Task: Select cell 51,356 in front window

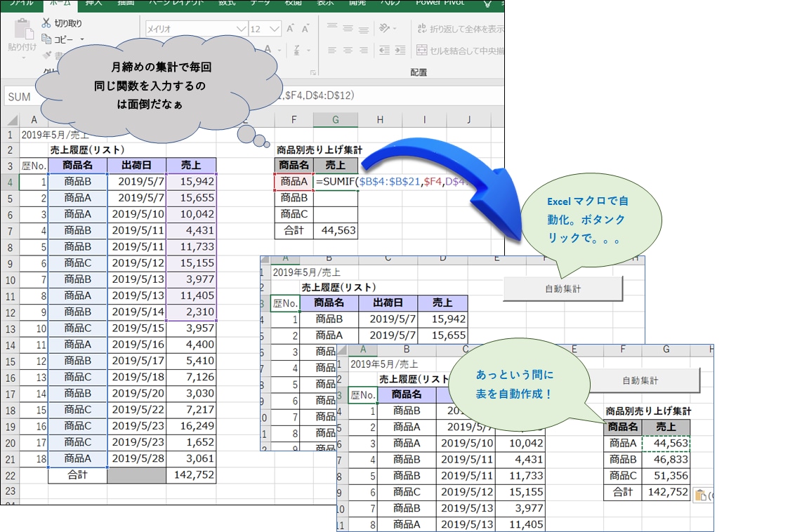Action: (x=666, y=475)
